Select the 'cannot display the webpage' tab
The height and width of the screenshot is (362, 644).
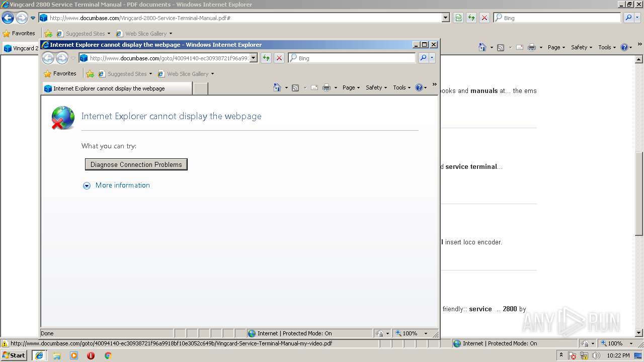pyautogui.click(x=117, y=88)
